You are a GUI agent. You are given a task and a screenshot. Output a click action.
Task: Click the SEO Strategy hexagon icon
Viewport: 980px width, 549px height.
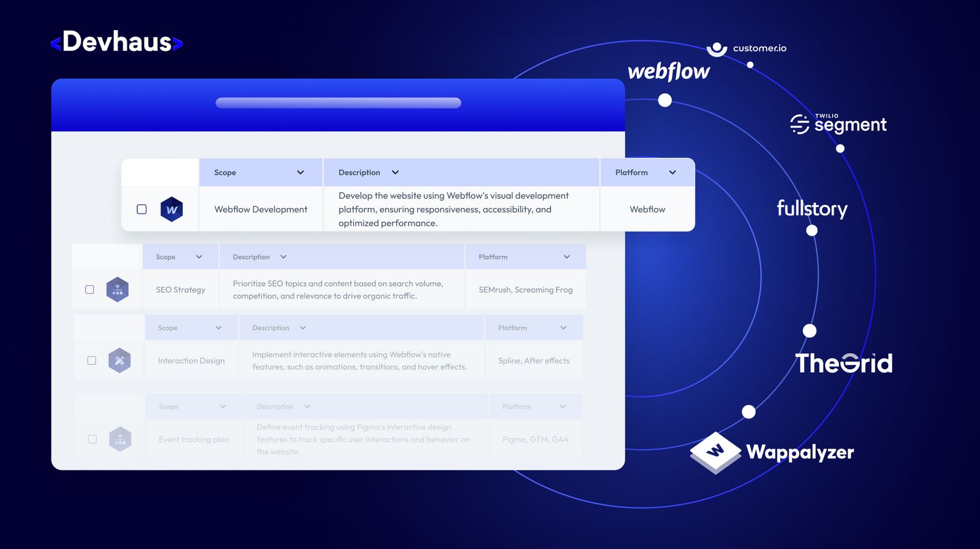(x=118, y=289)
